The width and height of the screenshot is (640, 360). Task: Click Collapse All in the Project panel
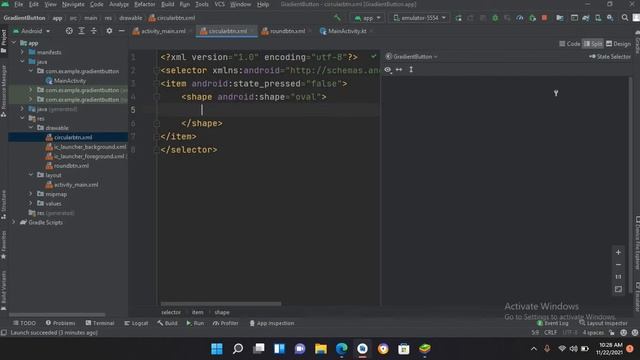93,31
